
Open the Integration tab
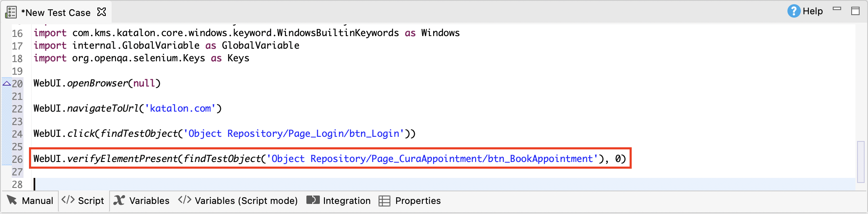[339, 201]
